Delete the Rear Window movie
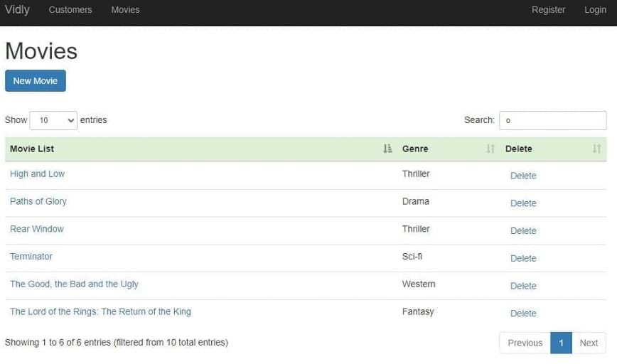The image size is (617, 364). click(523, 230)
